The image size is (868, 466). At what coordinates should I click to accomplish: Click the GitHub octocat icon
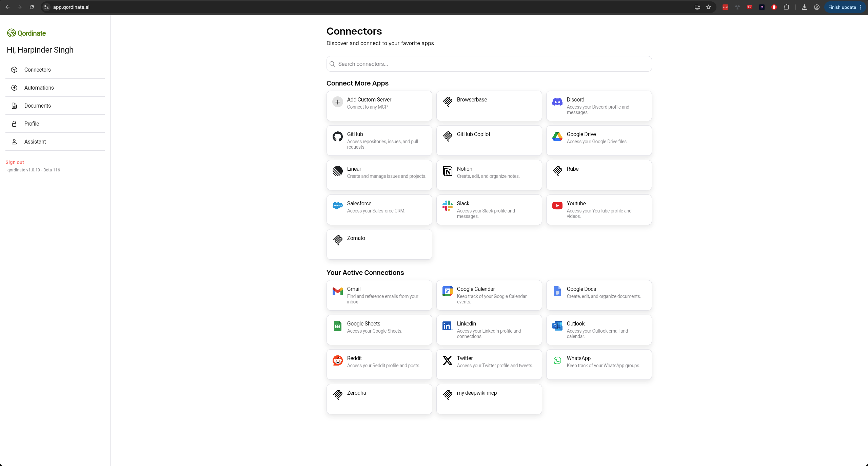click(x=337, y=136)
